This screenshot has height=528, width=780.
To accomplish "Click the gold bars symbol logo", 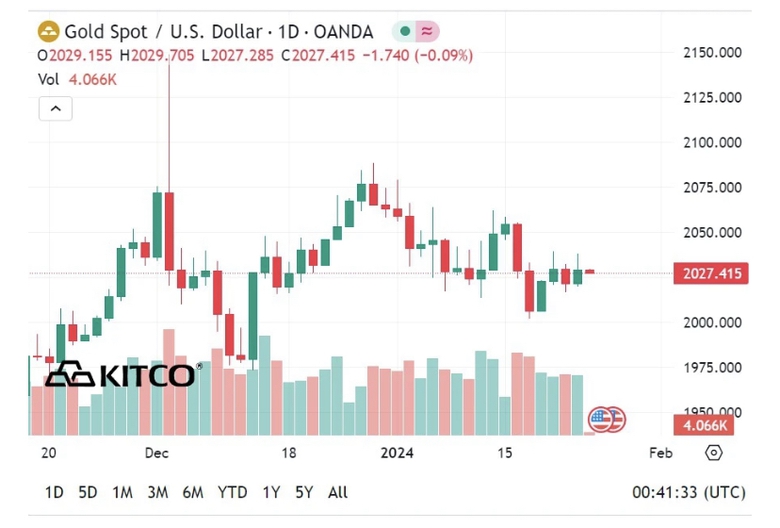I will 48,31.
